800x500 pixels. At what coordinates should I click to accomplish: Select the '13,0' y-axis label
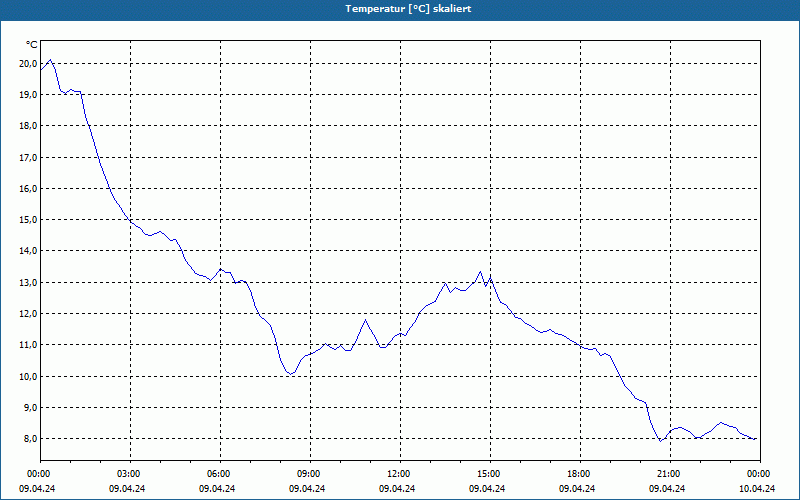[x=28, y=283]
